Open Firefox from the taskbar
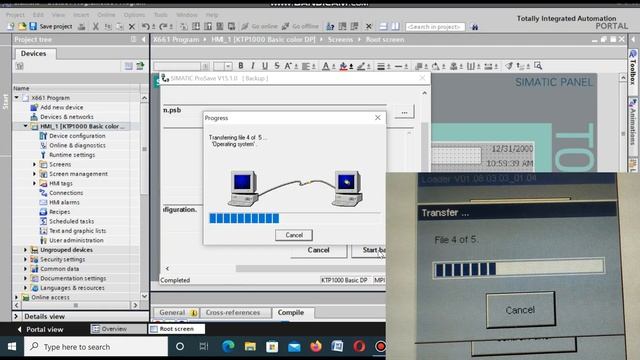Image resolution: width=640 pixels, height=360 pixels. click(316, 347)
